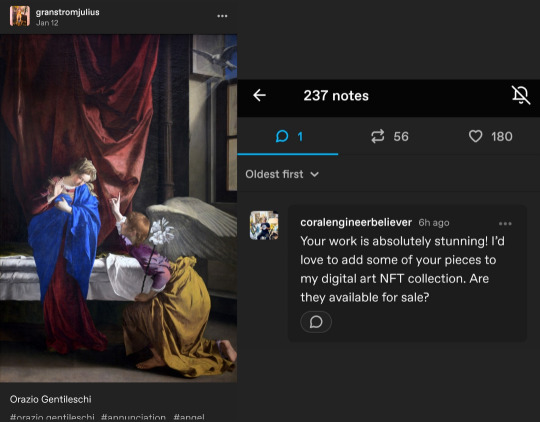Open granstromjulius profile avatar
Image resolution: width=540 pixels, height=422 pixels.
click(20, 16)
